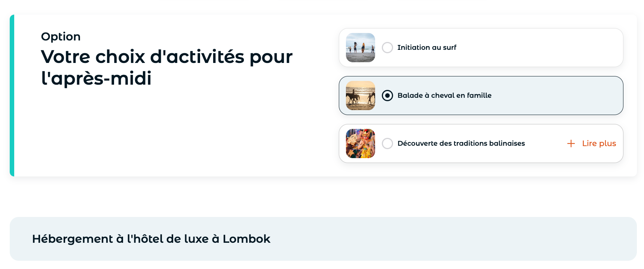
Task: Click the highlighted Balade à cheval option card
Action: tap(481, 96)
